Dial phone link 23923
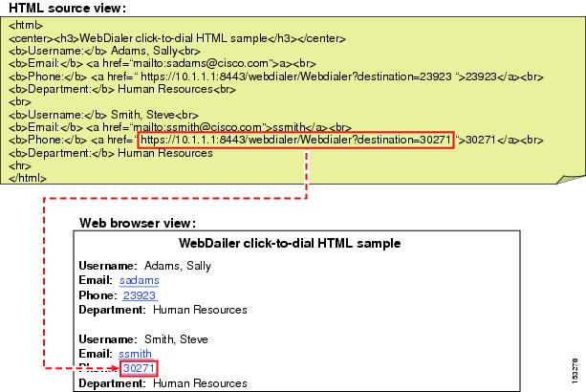Screen dimensions: 586x392 pos(140,295)
